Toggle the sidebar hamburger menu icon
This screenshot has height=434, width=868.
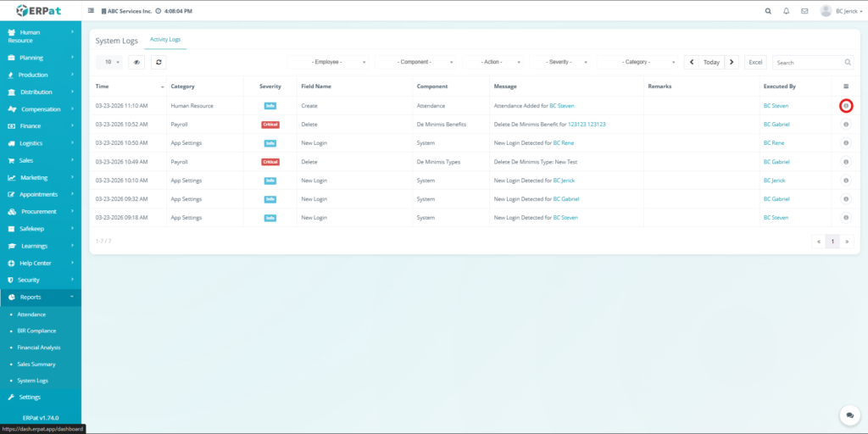92,11
